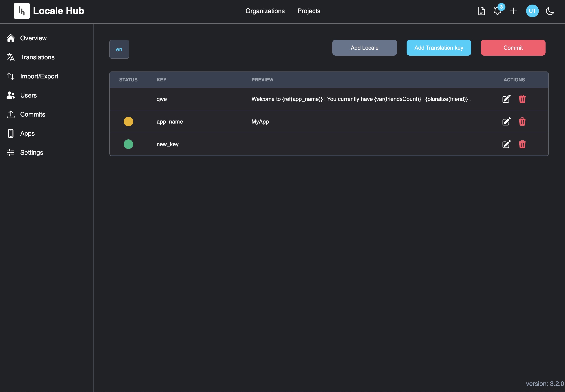The width and height of the screenshot is (565, 392).
Task: Click the Translations language icon
Action: click(x=11, y=57)
